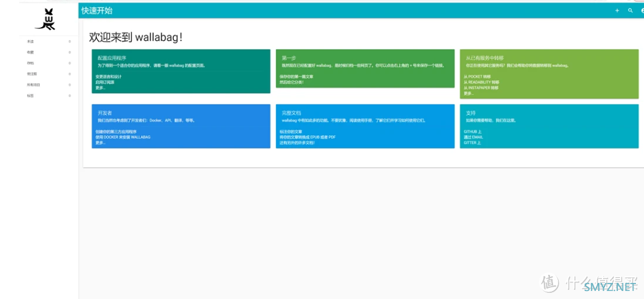Image resolution: width=644 pixels, height=299 pixels.
Task: Click 将你的文章转换成 EPUB 或者 PDF link
Action: click(307, 137)
